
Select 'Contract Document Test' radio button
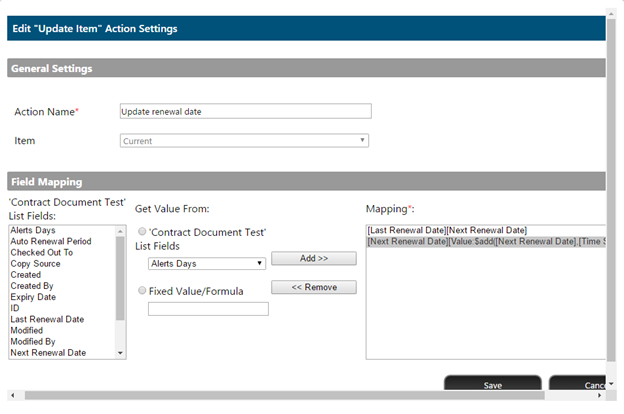coord(141,231)
